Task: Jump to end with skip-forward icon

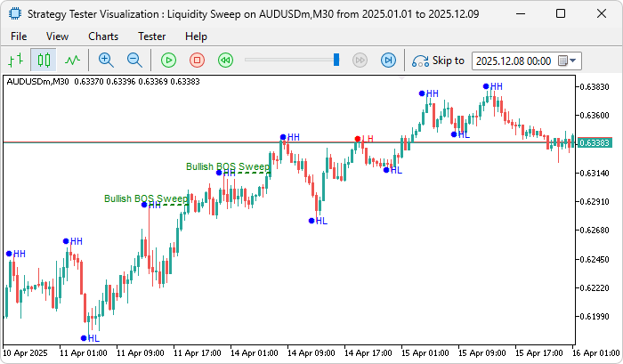Action: tap(388, 60)
